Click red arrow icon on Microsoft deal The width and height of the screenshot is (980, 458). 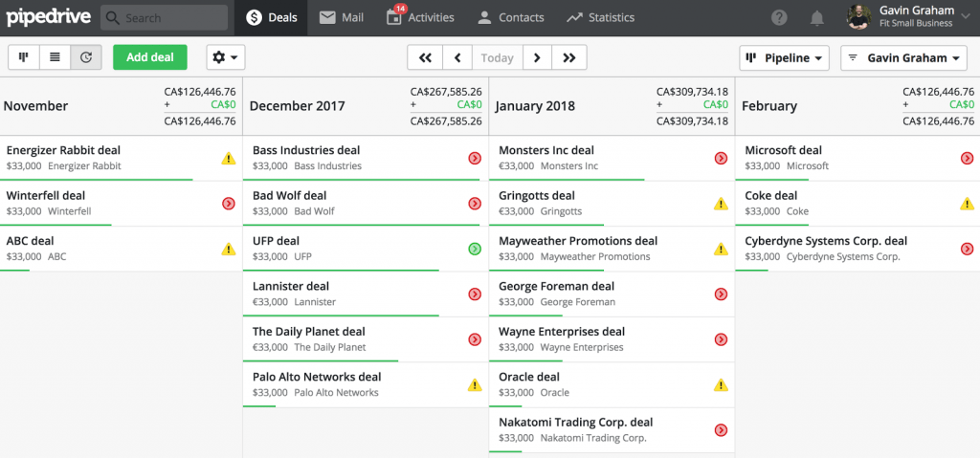(967, 158)
